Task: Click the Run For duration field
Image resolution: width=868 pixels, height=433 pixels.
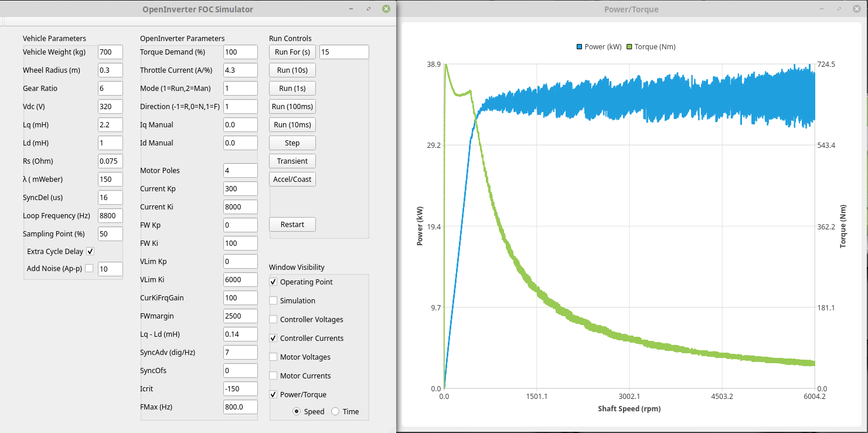Action: [x=344, y=52]
